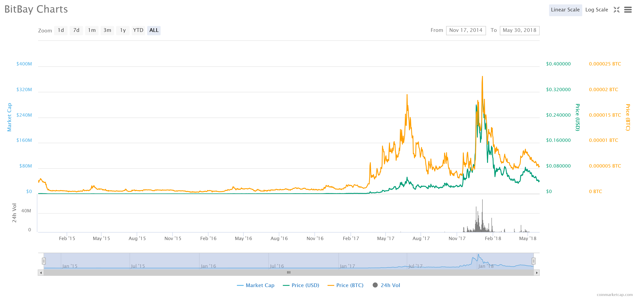Toggle Price (USD) series in legend

(301, 285)
